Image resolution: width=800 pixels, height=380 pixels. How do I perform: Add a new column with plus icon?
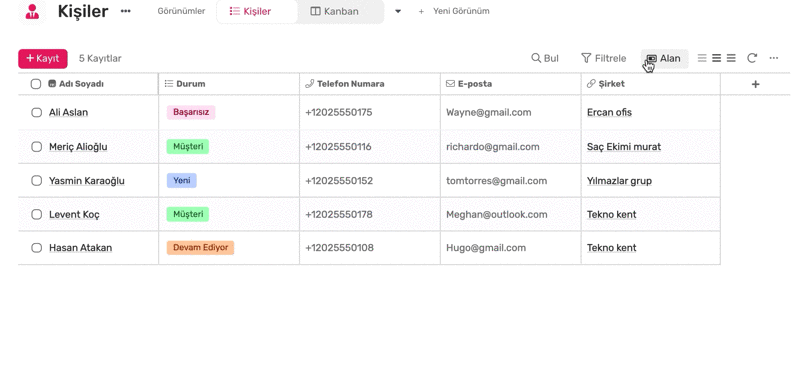(756, 84)
